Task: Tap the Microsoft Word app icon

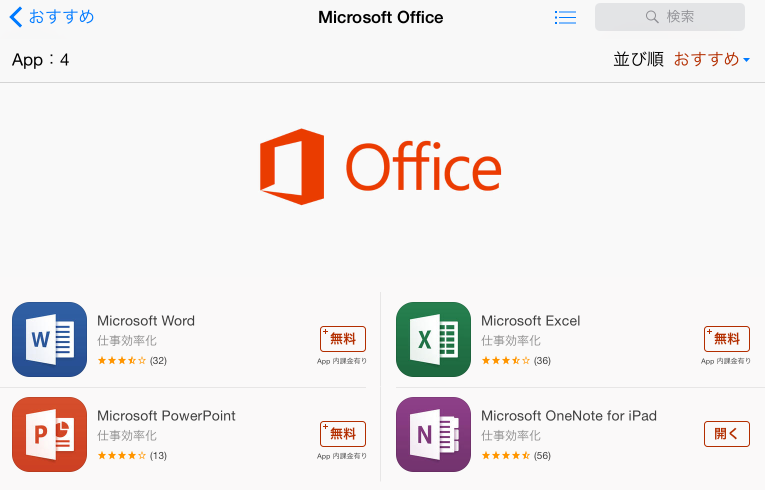Action: [x=49, y=339]
